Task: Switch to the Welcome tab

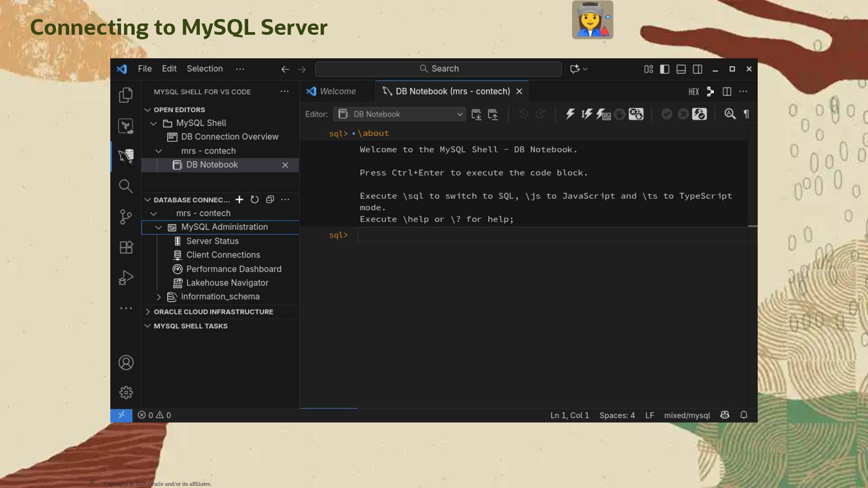Action: coord(337,91)
